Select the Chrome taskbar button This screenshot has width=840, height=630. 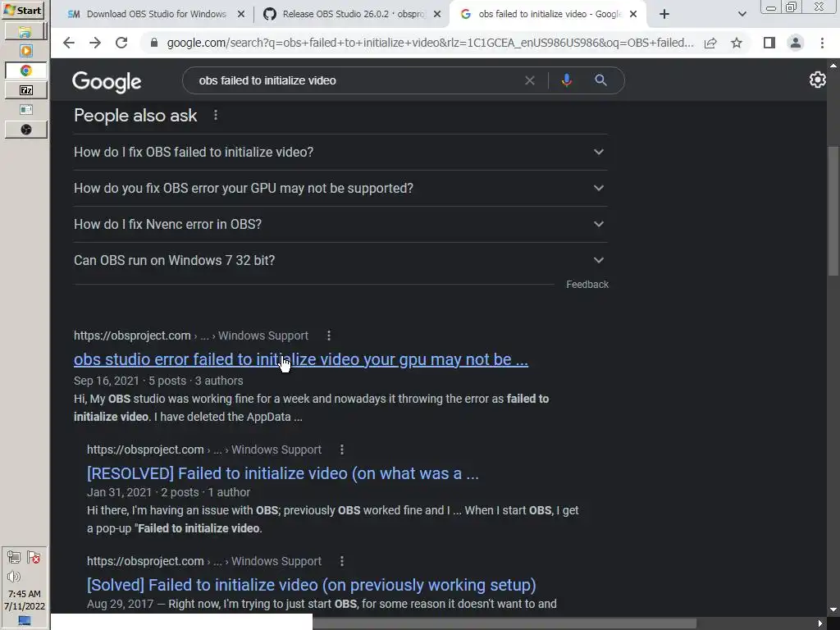[25, 71]
